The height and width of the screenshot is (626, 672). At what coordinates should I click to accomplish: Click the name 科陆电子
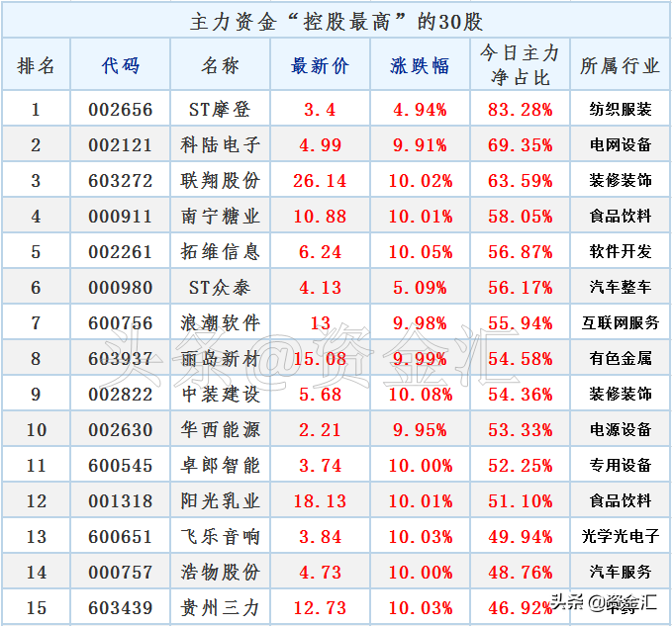point(220,145)
